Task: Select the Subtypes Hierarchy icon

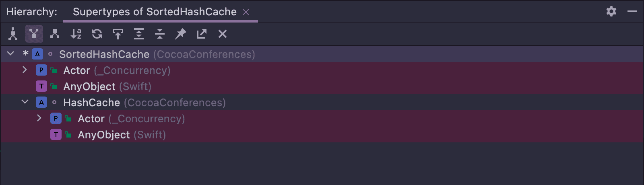Action: 55,34
